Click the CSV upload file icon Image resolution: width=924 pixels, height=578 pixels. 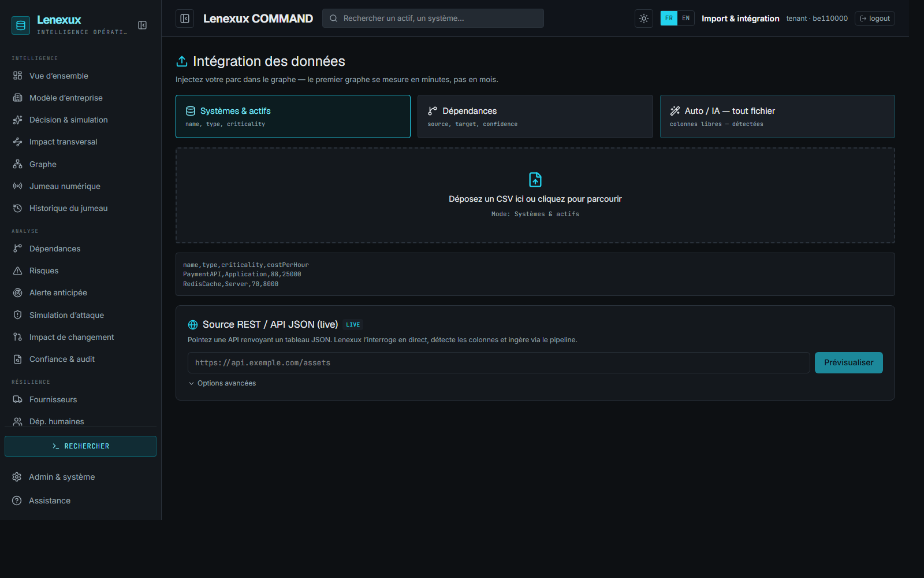coord(535,180)
